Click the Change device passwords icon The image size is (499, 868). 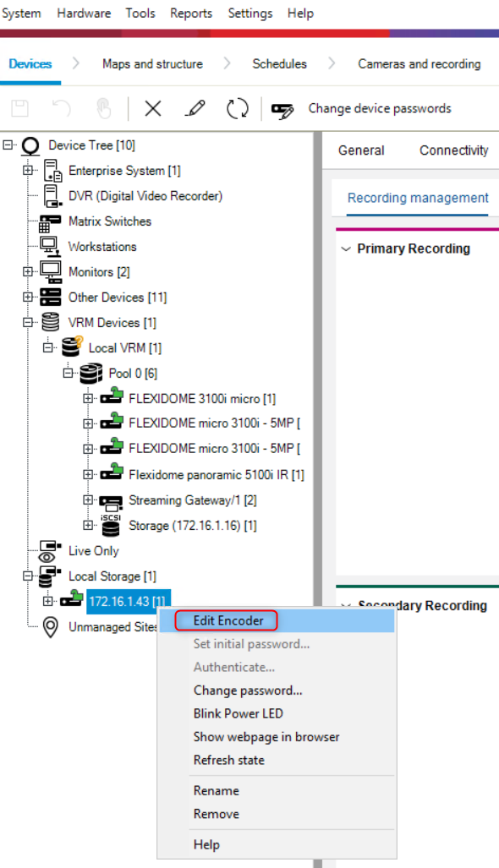click(282, 110)
